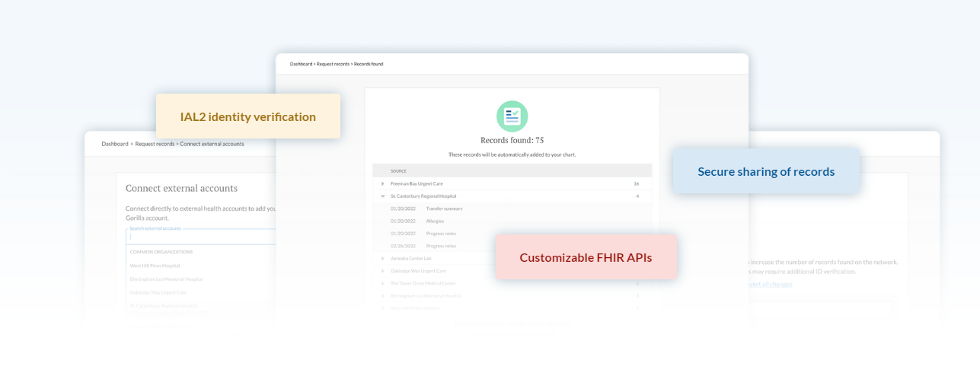Open Request records breadcrumb in Records found window
Image resolution: width=980 pixels, height=379 pixels.
coord(334,64)
